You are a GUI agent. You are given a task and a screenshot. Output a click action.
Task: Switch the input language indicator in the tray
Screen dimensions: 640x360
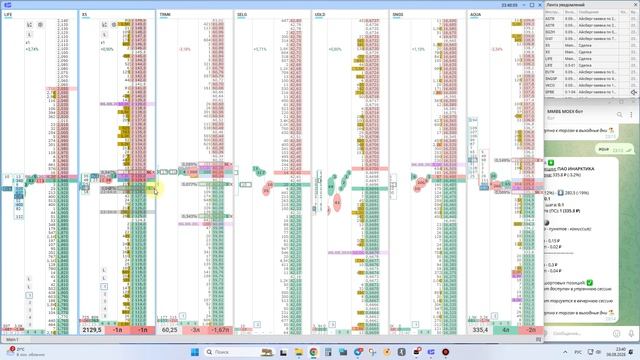point(578,352)
